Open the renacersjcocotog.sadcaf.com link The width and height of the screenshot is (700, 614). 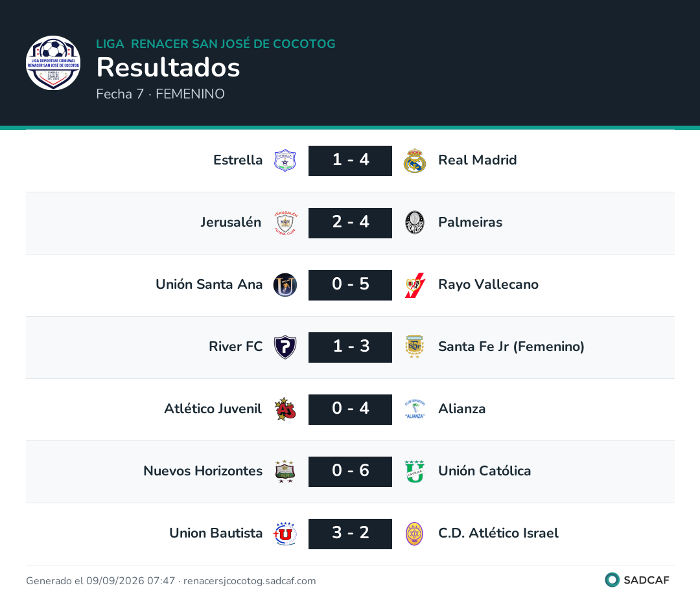[x=250, y=580]
